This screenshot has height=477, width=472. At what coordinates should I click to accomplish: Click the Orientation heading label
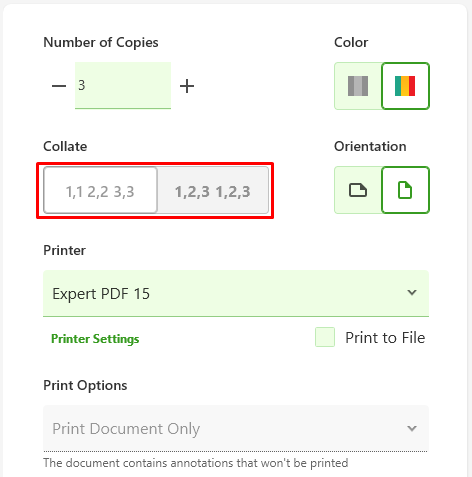coord(370,146)
